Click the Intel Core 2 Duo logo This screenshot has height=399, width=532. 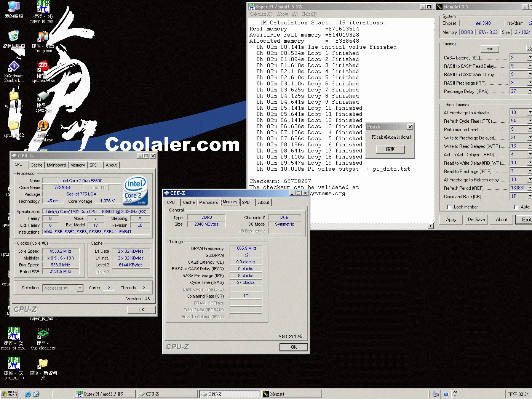tap(135, 190)
